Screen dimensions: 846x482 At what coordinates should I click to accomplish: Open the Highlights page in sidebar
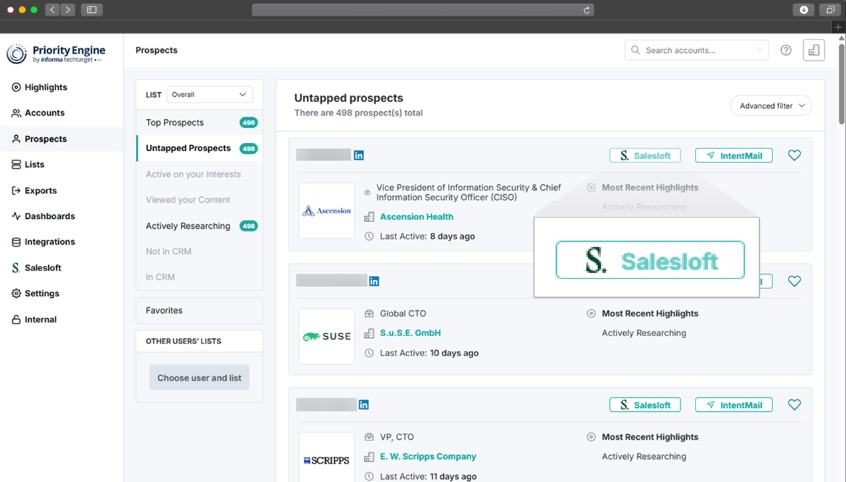39,87
